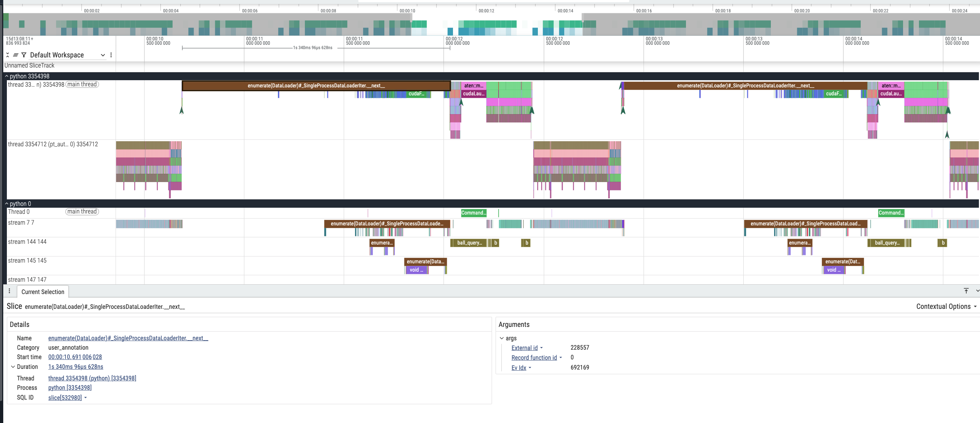Image resolution: width=980 pixels, height=423 pixels.
Task: Expand the Duration row chevron
Action: click(13, 367)
